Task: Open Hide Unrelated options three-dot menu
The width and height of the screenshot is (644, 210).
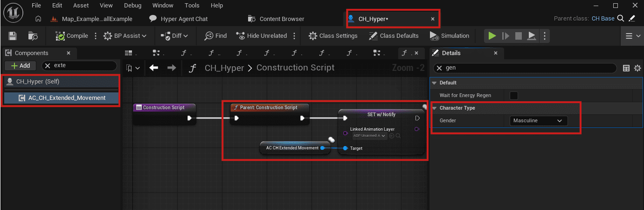Action: tap(294, 36)
